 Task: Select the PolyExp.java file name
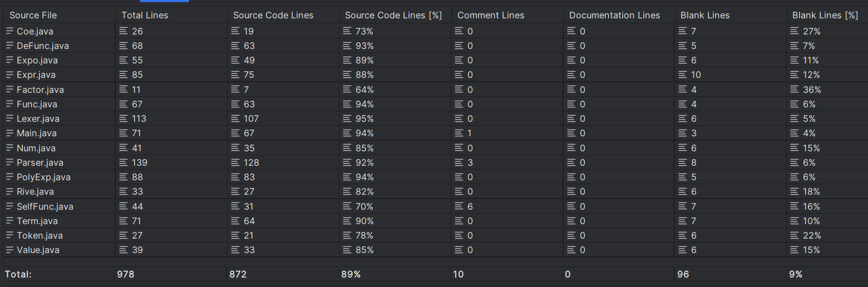pyautogui.click(x=43, y=177)
